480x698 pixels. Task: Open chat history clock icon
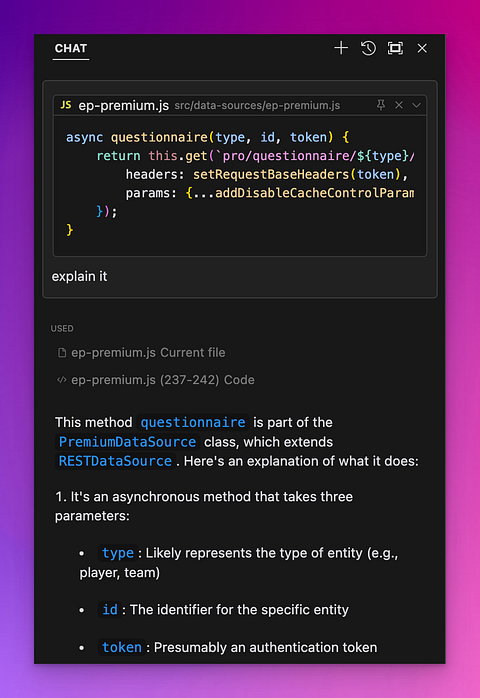pos(368,48)
